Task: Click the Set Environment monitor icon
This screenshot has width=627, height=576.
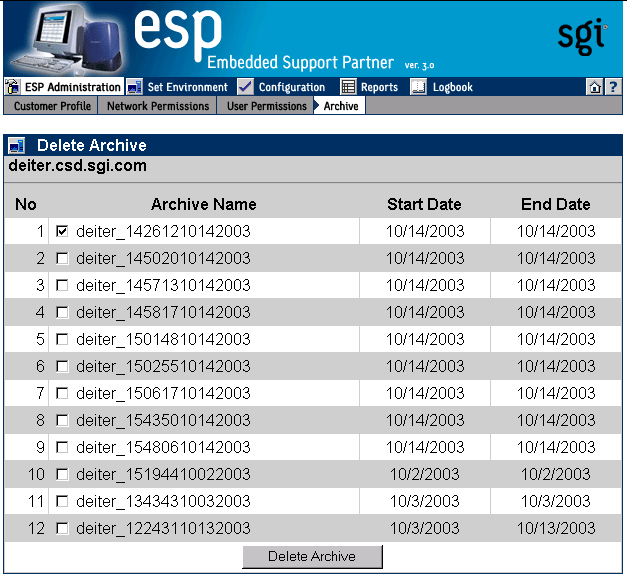Action: pyautogui.click(x=135, y=87)
